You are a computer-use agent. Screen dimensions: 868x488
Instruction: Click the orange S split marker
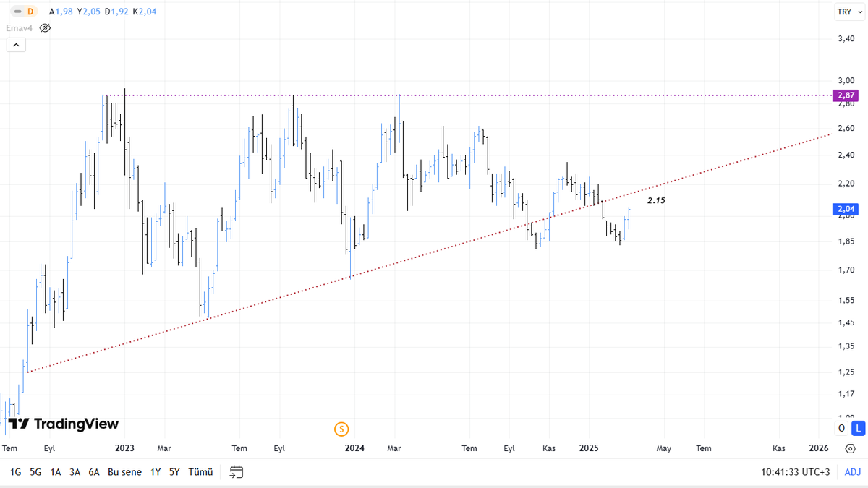pyautogui.click(x=341, y=429)
